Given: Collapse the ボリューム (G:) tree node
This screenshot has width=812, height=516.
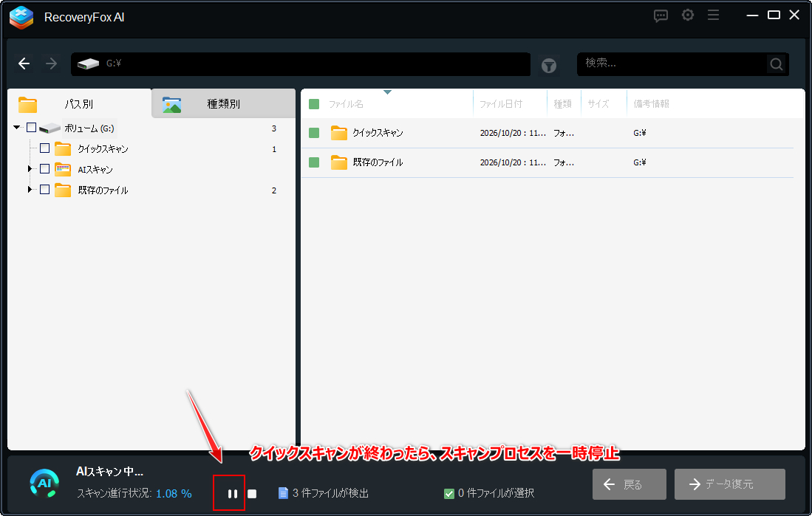Looking at the screenshot, I should [x=17, y=127].
